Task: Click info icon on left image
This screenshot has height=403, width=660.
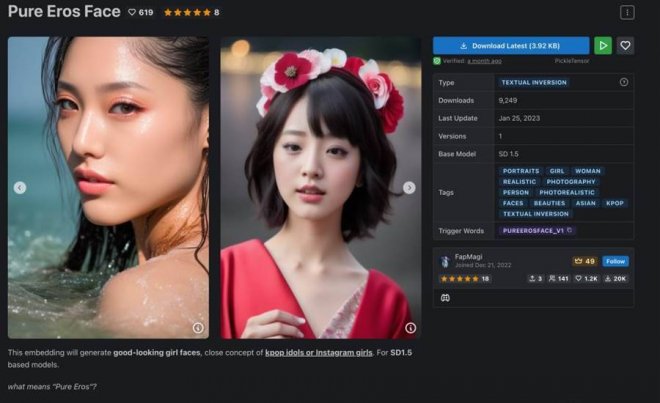Action: [197, 327]
